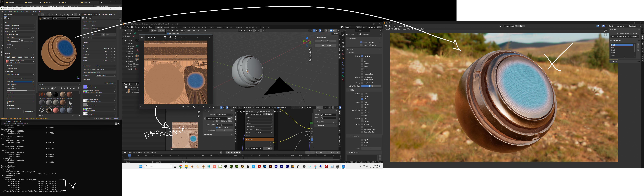Adjust the Alpha Threshold 0.500 slider
The image size is (644, 196).
pyautogui.click(x=371, y=86)
